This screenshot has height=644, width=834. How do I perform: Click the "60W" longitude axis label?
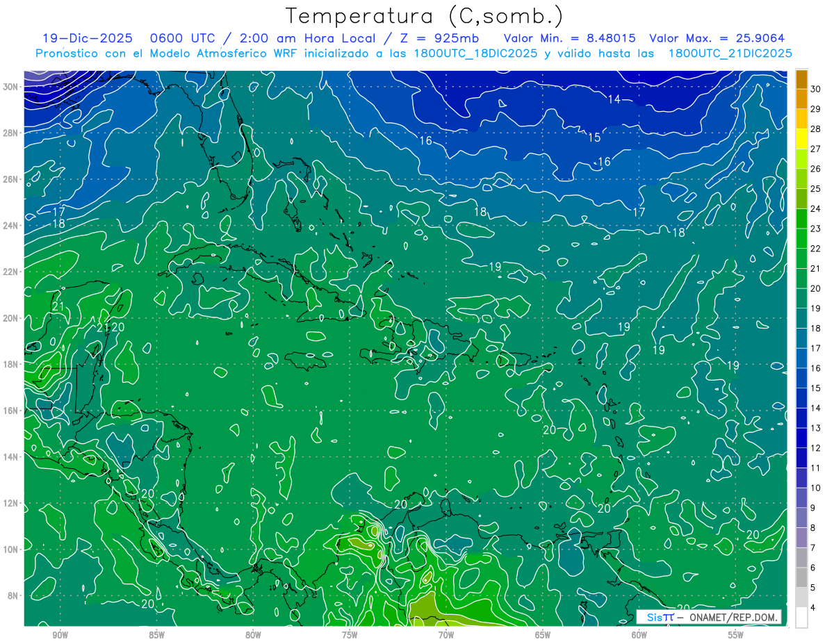(x=639, y=635)
